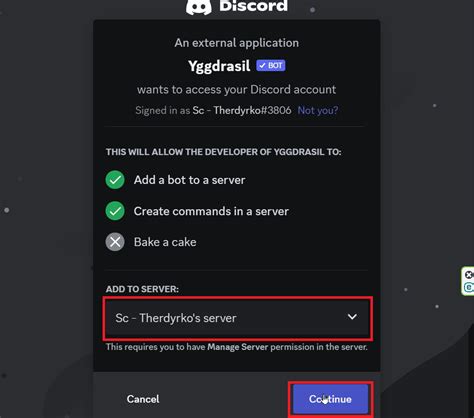474x418 pixels.
Task: Click the Cancel button
Action: [143, 399]
